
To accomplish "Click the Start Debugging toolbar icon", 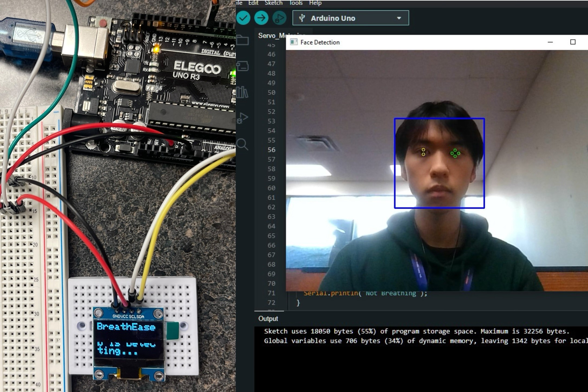I will pos(279,18).
